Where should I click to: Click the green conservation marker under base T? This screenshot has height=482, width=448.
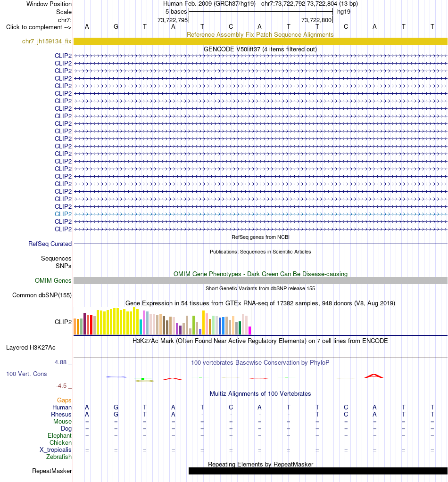coord(143,379)
